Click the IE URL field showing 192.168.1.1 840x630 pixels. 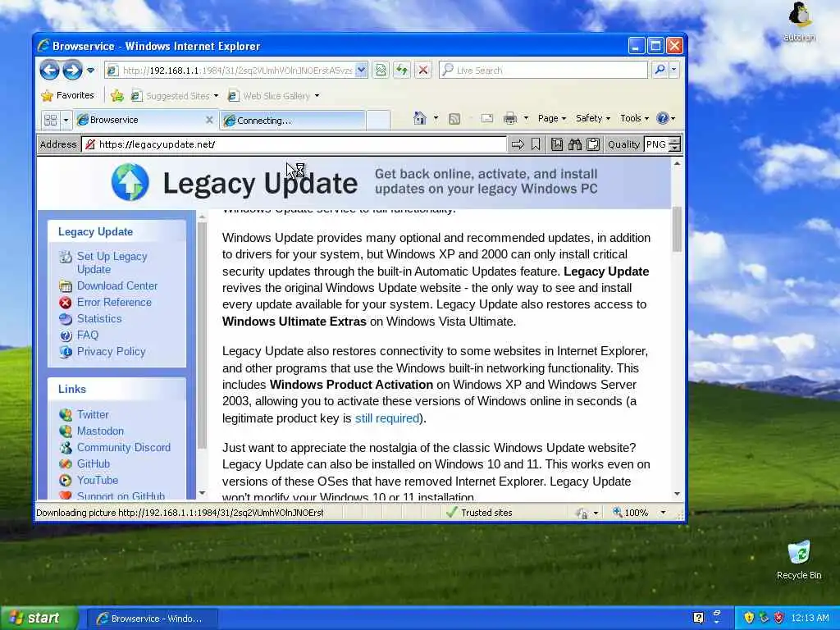[231, 71]
